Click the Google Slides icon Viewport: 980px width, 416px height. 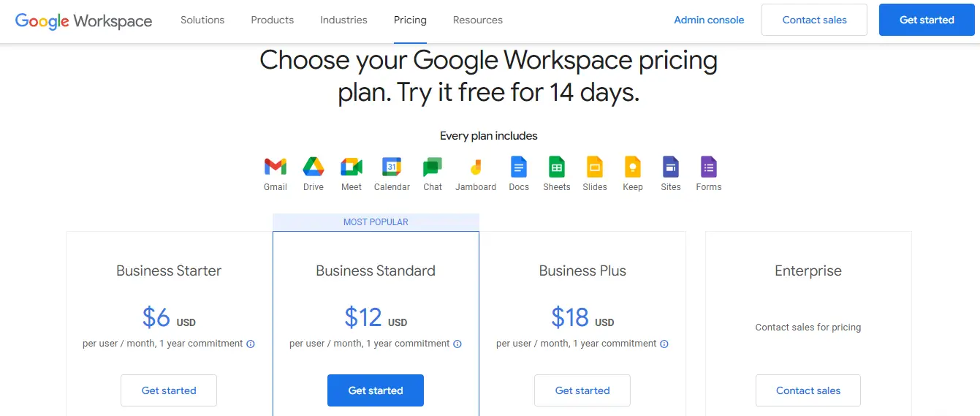pos(595,167)
